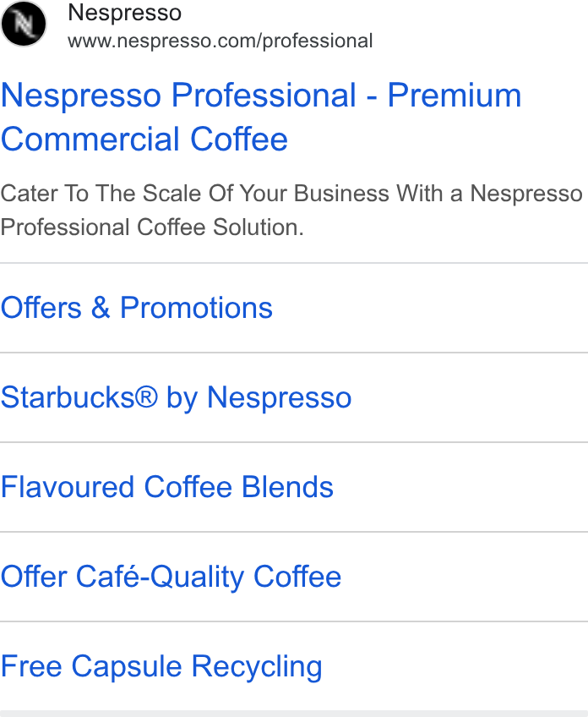
Task: Click the www.nespresso.com/professional URL
Action: (x=220, y=41)
